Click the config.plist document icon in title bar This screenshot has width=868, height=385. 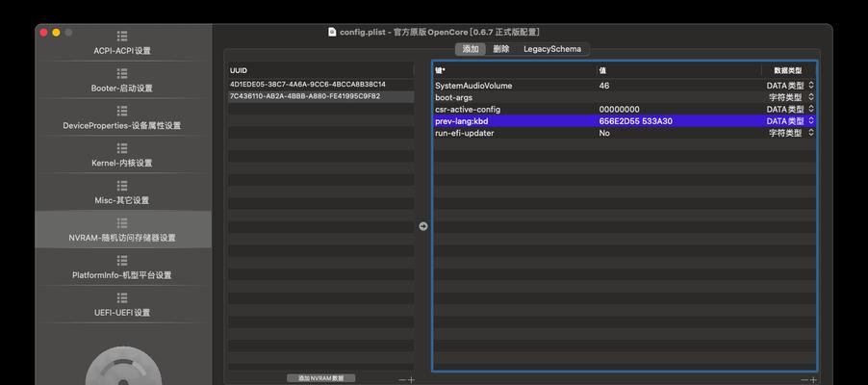(332, 32)
